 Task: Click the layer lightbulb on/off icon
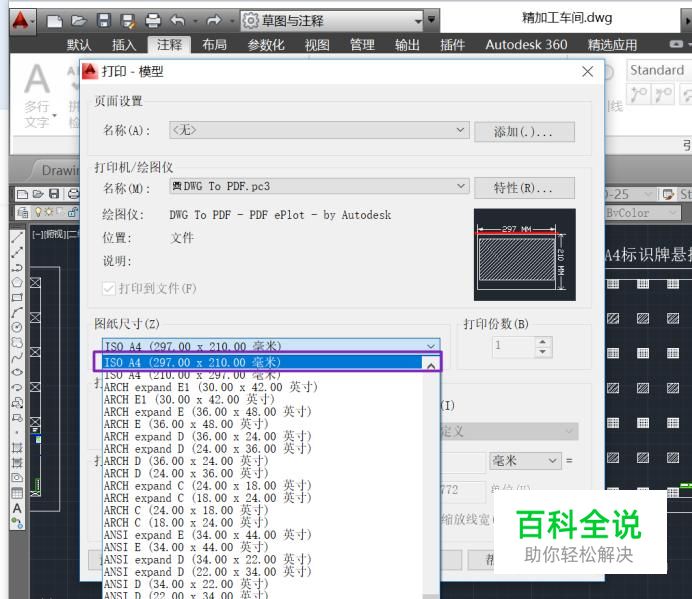coord(38,212)
